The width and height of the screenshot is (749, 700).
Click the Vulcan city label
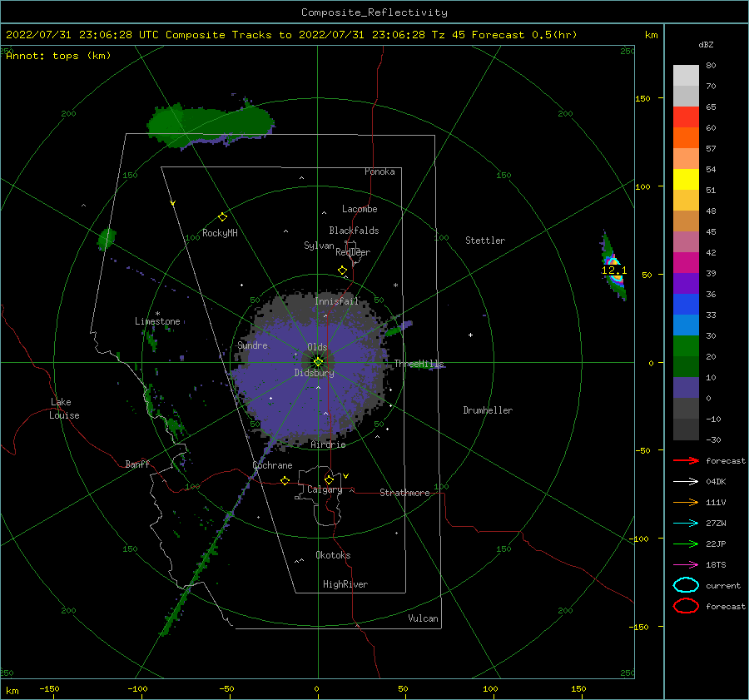(424, 618)
